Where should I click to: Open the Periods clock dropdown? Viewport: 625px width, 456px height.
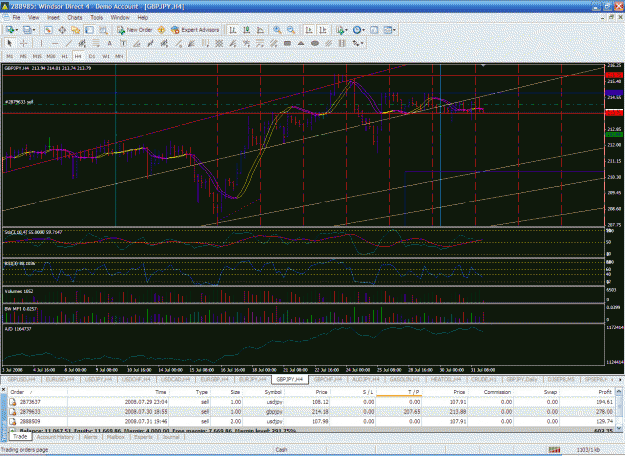click(x=358, y=30)
